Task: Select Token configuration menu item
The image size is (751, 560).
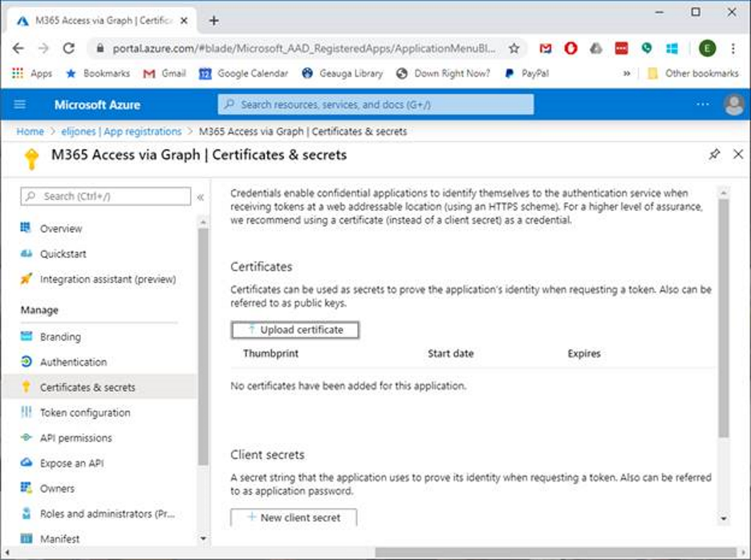Action: pyautogui.click(x=85, y=412)
